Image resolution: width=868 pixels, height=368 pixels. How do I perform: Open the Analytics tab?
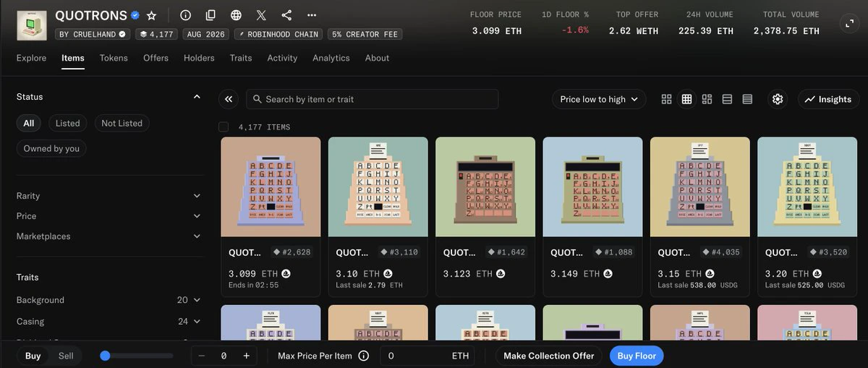tap(331, 58)
